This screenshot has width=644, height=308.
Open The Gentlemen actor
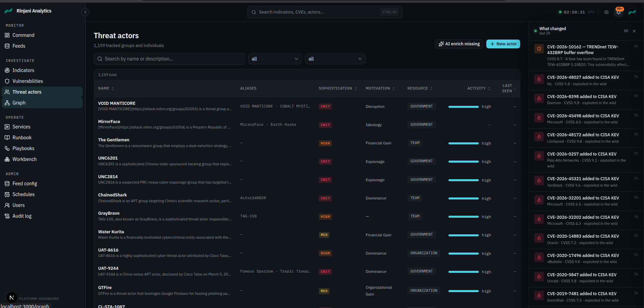pos(114,140)
